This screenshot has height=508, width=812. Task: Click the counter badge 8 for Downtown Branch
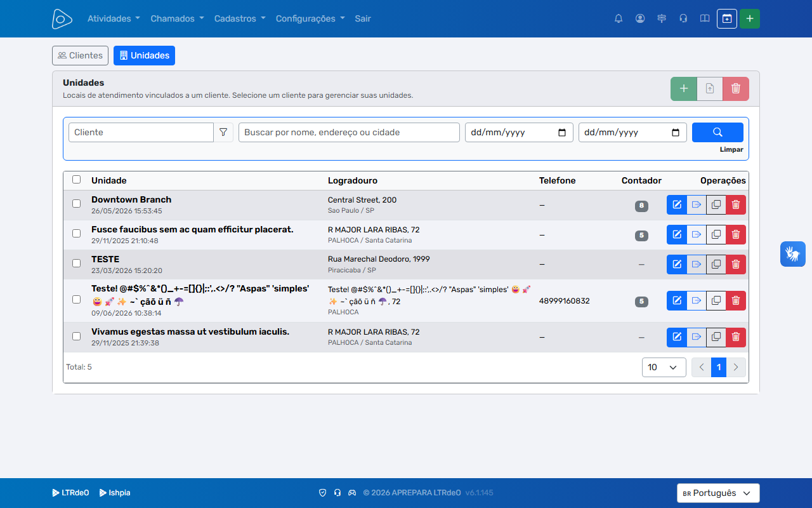tap(641, 206)
